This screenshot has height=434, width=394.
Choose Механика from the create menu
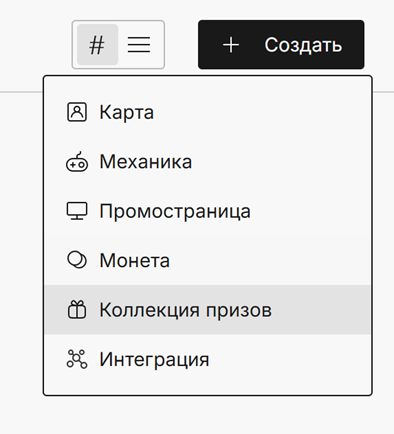pyautogui.click(x=207, y=162)
